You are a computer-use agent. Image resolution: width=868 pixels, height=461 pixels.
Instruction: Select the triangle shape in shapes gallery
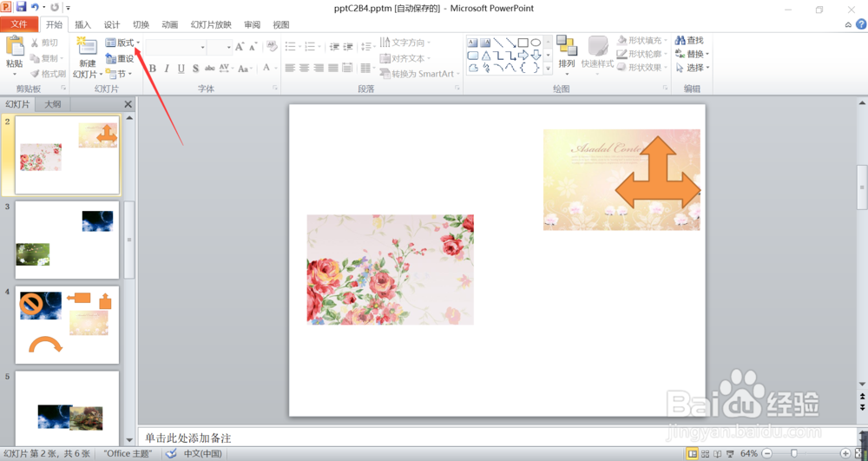[x=485, y=56]
